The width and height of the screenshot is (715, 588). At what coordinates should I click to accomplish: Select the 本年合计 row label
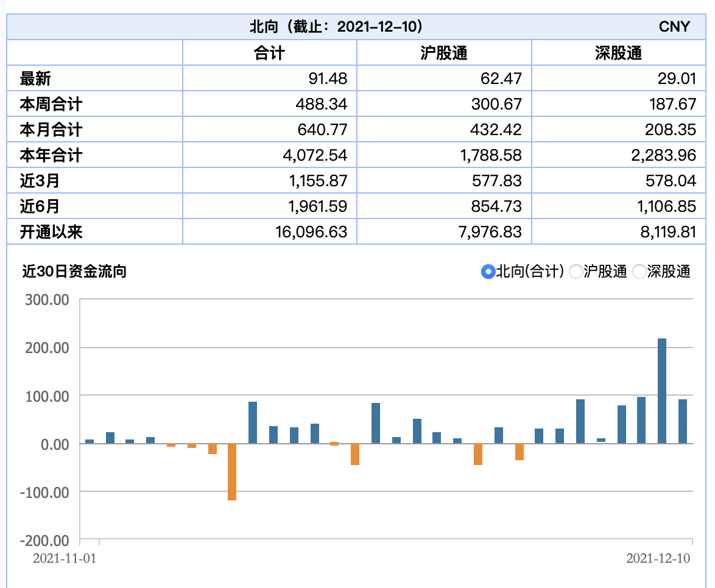click(x=51, y=155)
